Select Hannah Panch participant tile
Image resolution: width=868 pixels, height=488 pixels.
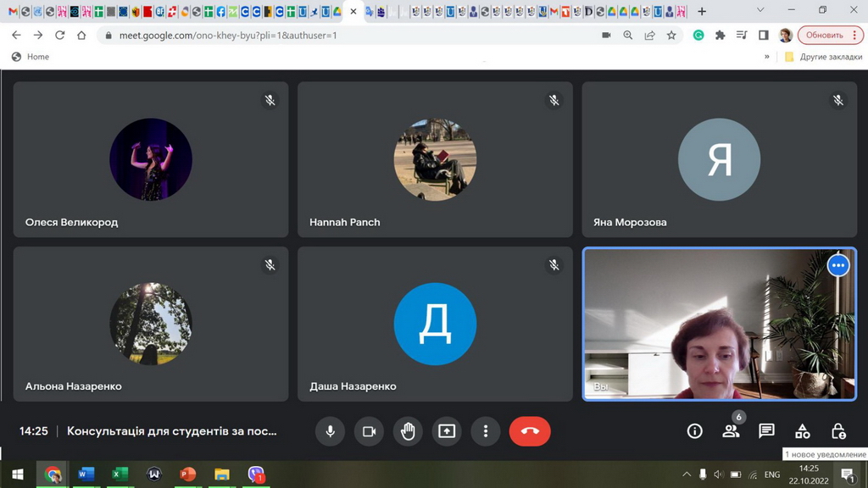(x=435, y=159)
